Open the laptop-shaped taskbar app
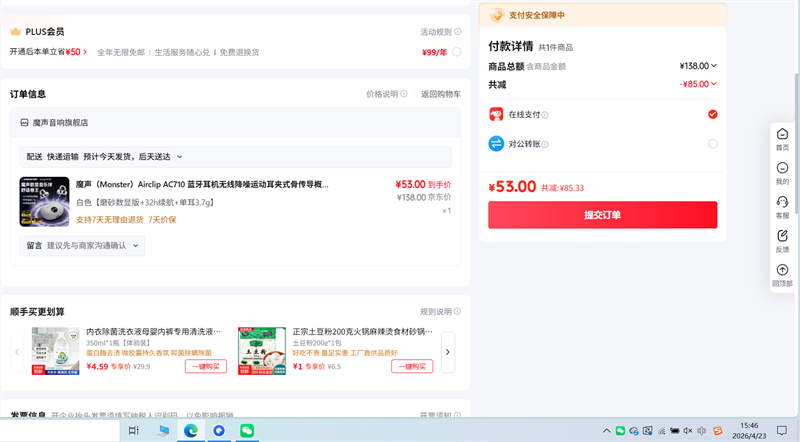This screenshot has width=800, height=442. coord(163,431)
